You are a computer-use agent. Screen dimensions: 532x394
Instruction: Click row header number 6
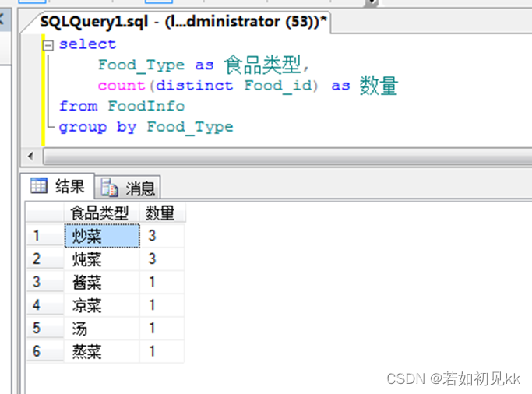pos(45,351)
